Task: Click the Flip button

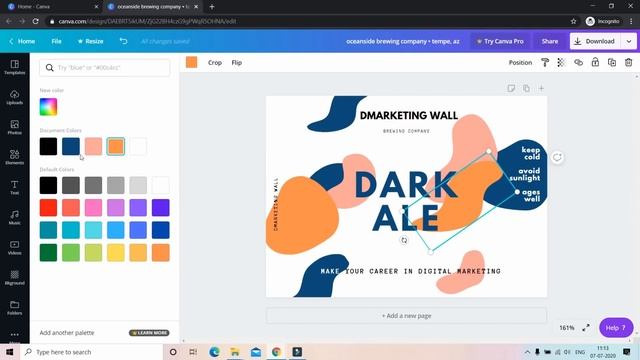Action: pos(237,62)
